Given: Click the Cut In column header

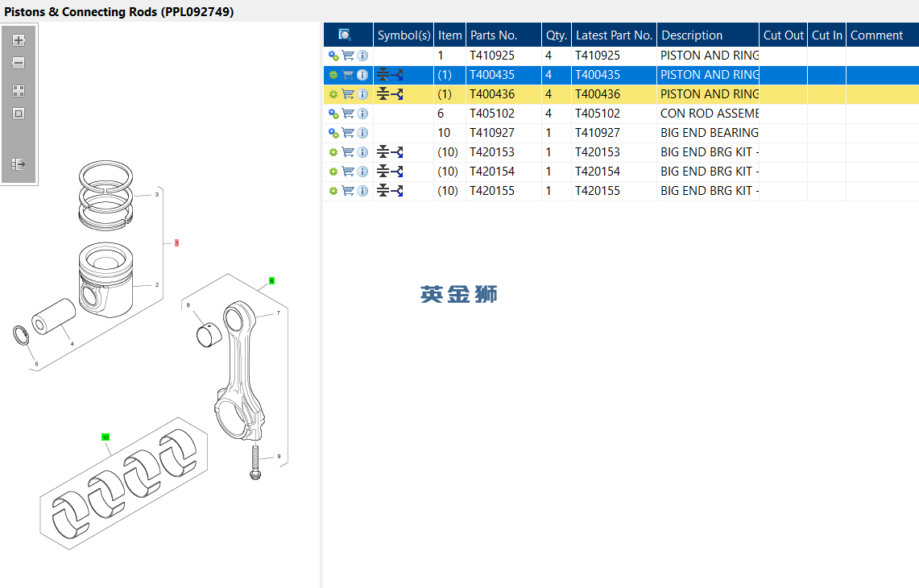Looking at the screenshot, I should click(827, 35).
